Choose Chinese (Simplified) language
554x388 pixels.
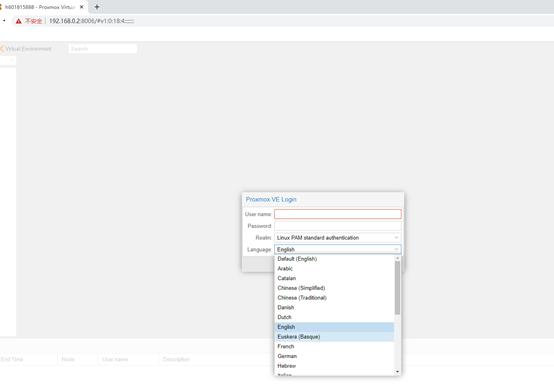(334, 288)
